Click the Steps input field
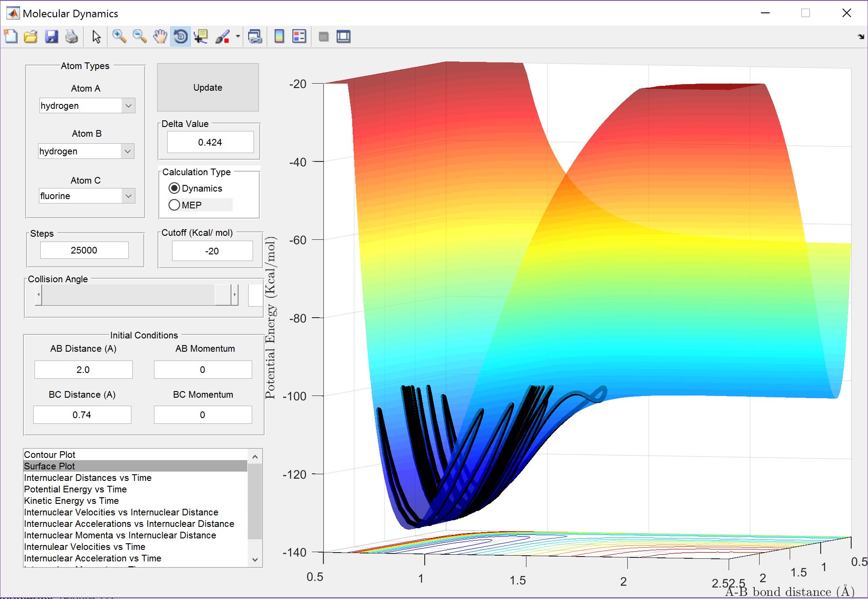This screenshot has height=599, width=868. click(84, 250)
